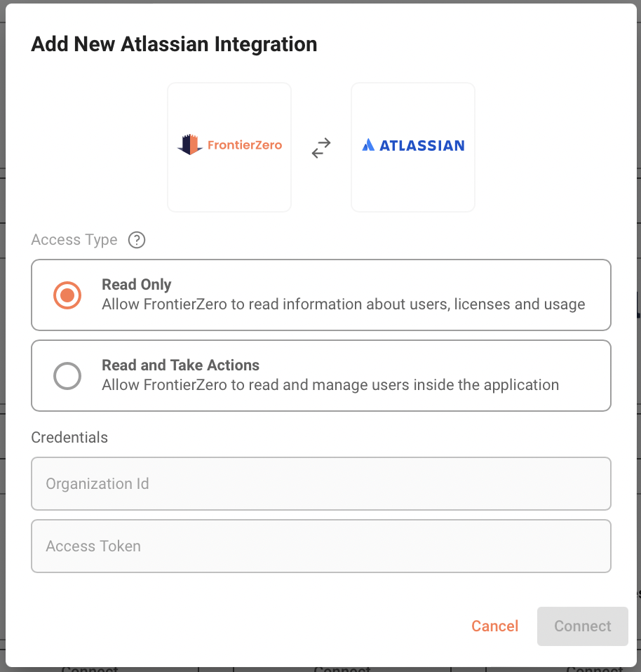
Task: Click the "Credentials" section label
Action: coord(69,437)
